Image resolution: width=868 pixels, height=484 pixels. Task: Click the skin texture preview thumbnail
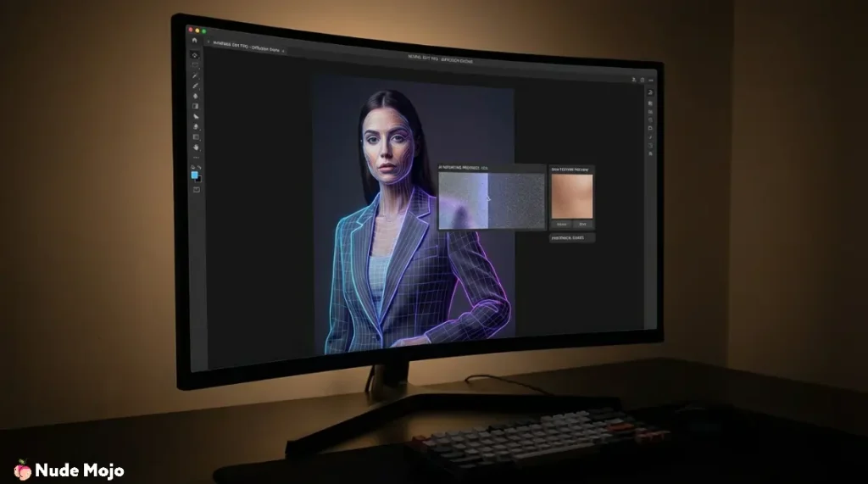(571, 195)
